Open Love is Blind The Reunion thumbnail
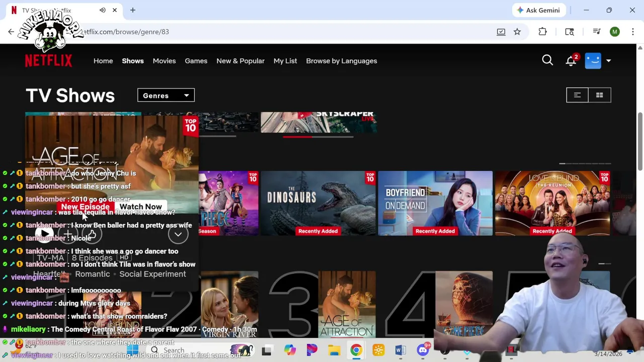 552,203
